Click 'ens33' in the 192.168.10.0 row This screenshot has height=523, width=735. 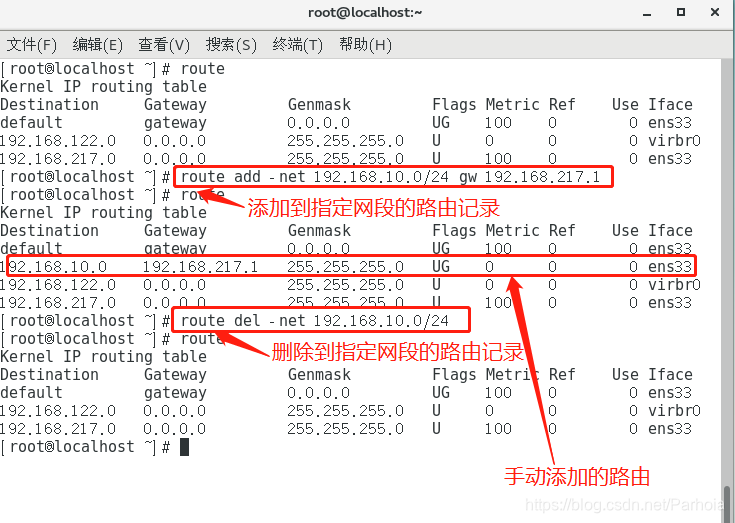670,267
